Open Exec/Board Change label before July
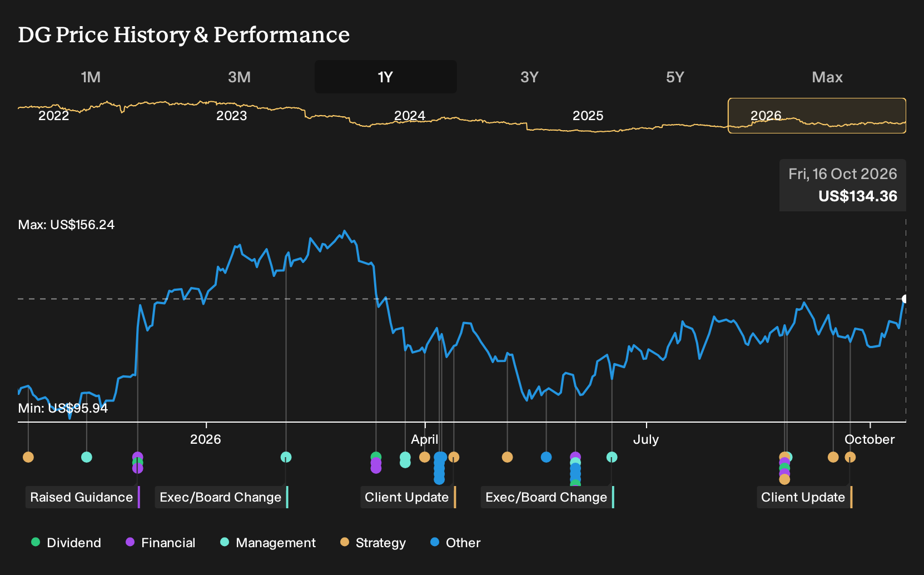 pos(548,497)
